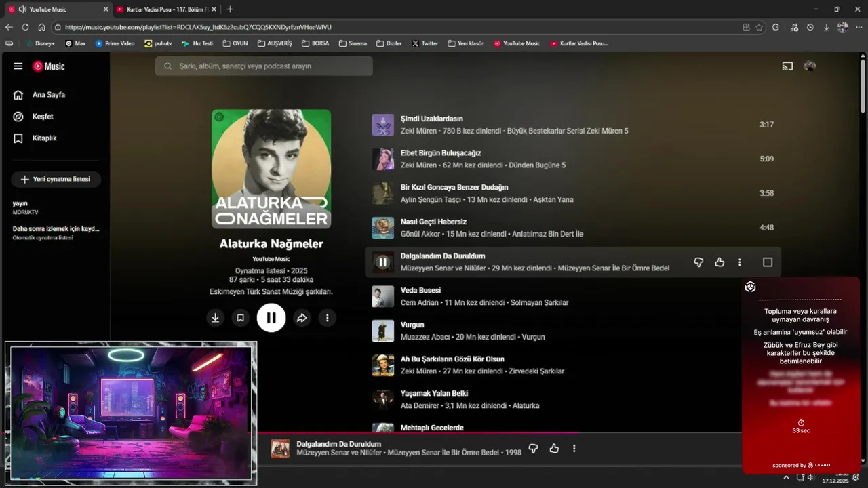Click the Veda Busesi song title
This screenshot has width=868, height=488.
[420, 291]
